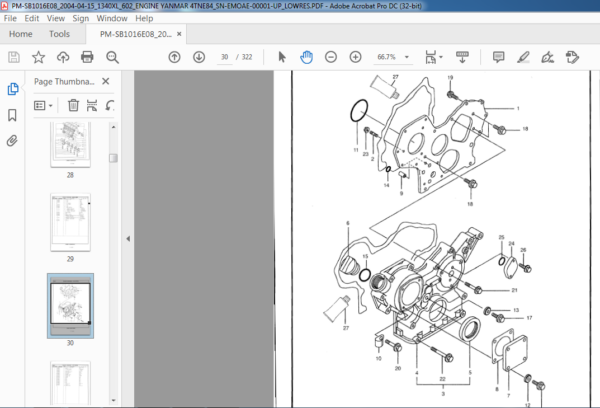Close the PM-SB1016E08 document tab
Viewport: 600px width, 408px height.
point(179,34)
